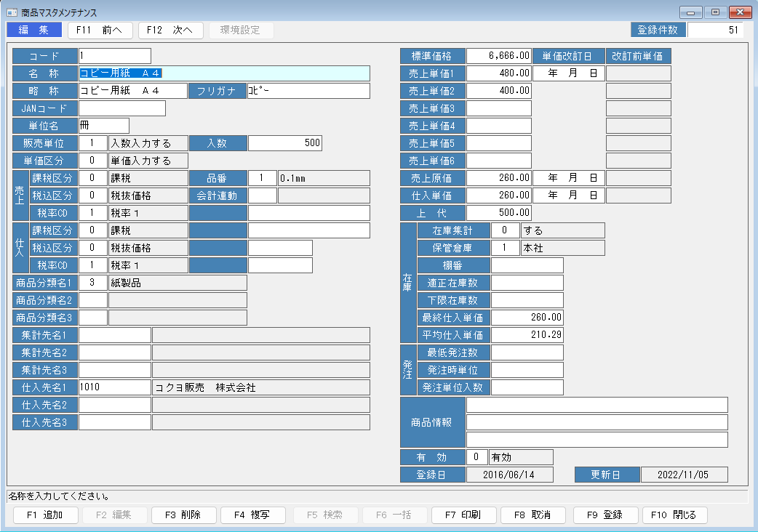Select the 有効 code field showing 0
The width and height of the screenshot is (758, 532).
click(x=476, y=457)
